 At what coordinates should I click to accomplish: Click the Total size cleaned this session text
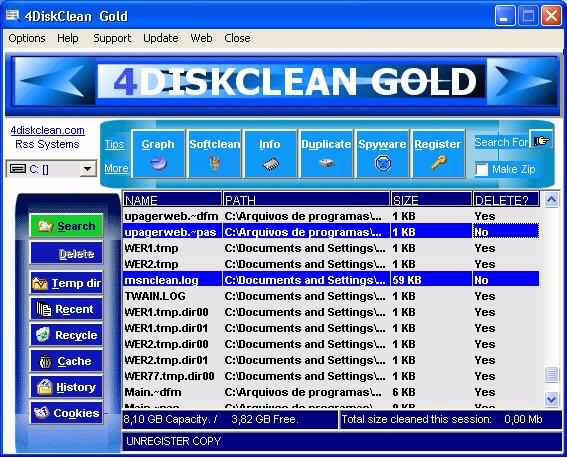417,419
